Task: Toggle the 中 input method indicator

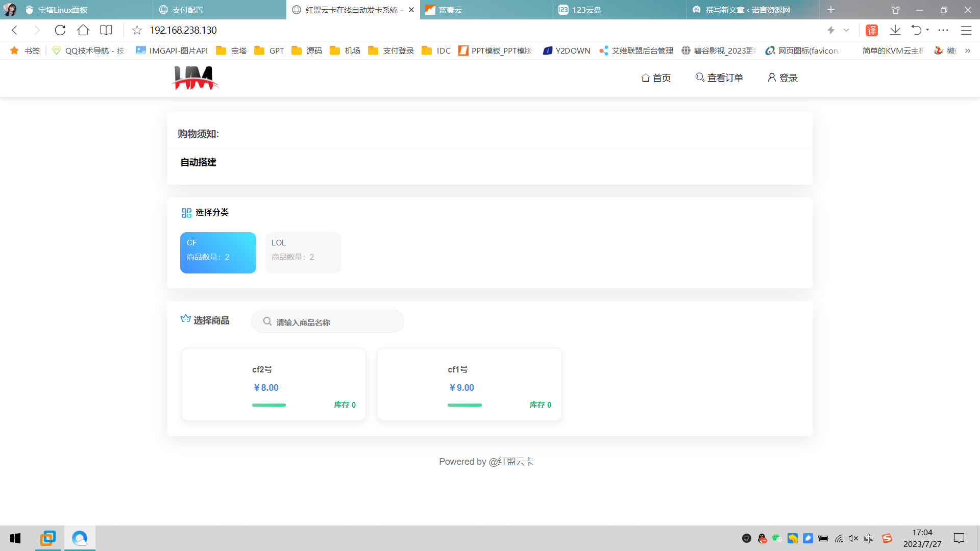Action: click(869, 538)
